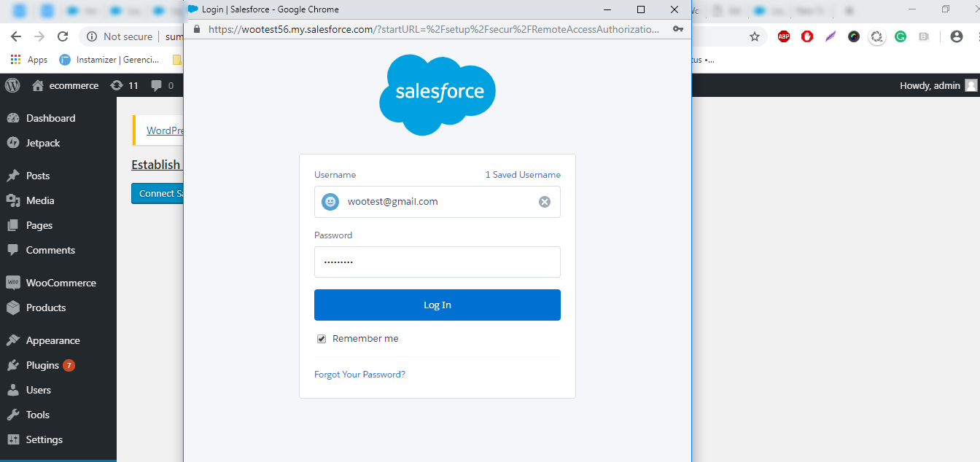Go back in the main Chrome window
Image resolution: width=980 pixels, height=462 pixels.
pos(16,36)
